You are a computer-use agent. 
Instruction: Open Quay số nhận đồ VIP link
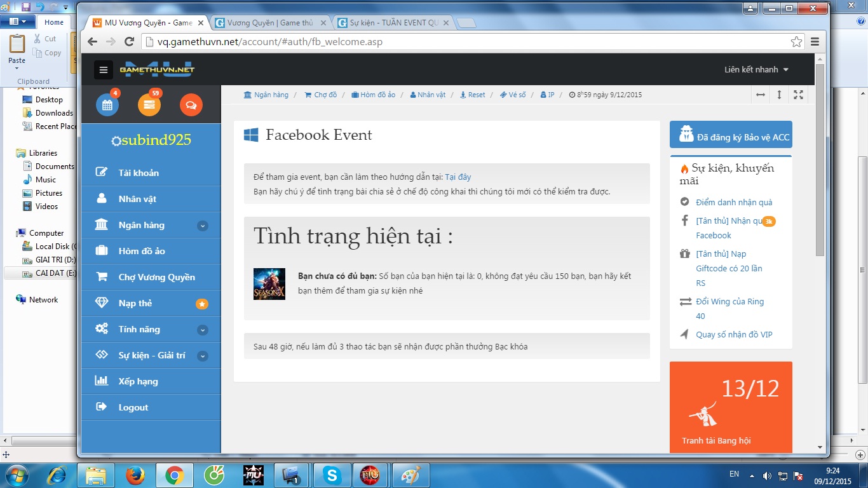click(734, 334)
